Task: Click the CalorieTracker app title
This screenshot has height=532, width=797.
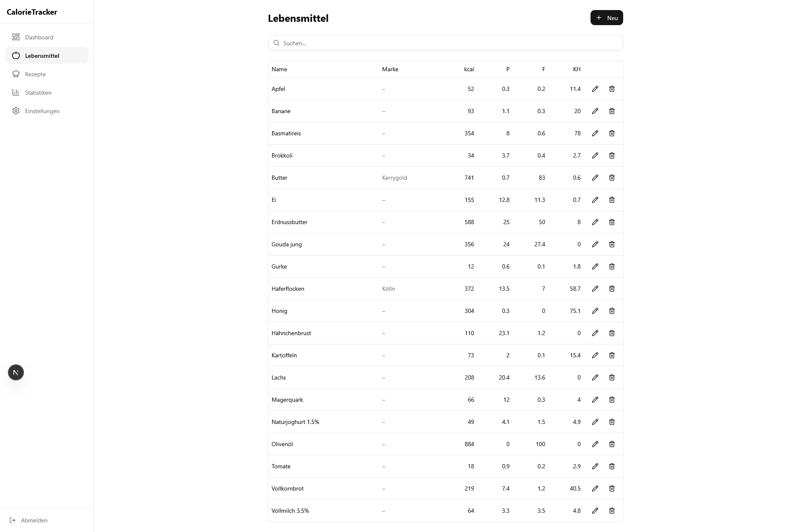Action: 32,12
